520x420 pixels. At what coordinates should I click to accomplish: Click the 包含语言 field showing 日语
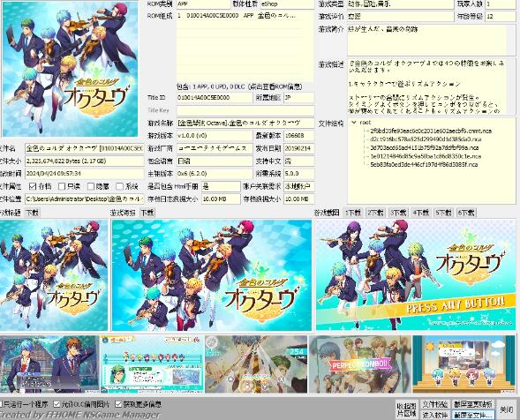(215, 161)
